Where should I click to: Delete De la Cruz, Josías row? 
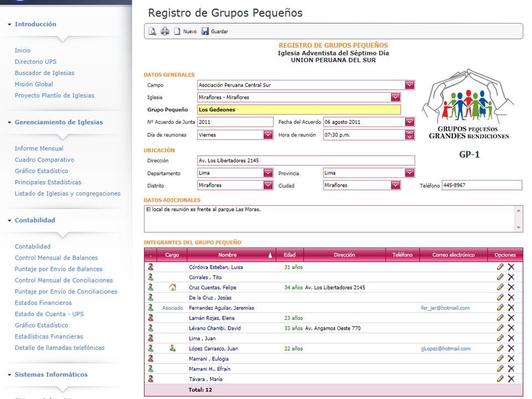tap(511, 298)
